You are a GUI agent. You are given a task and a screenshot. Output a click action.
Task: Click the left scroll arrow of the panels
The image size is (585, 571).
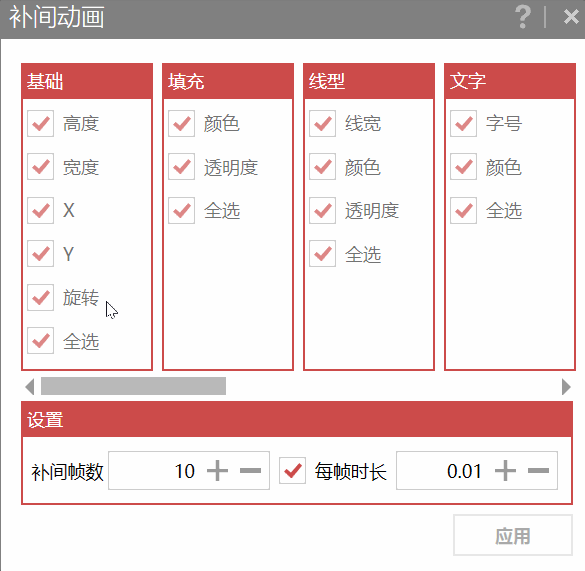[x=30, y=387]
